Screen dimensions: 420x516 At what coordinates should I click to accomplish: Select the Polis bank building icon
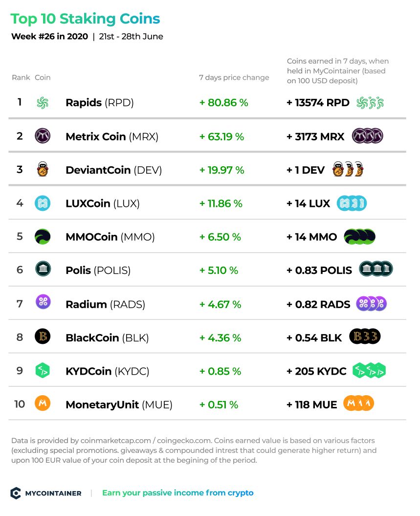pos(43,269)
